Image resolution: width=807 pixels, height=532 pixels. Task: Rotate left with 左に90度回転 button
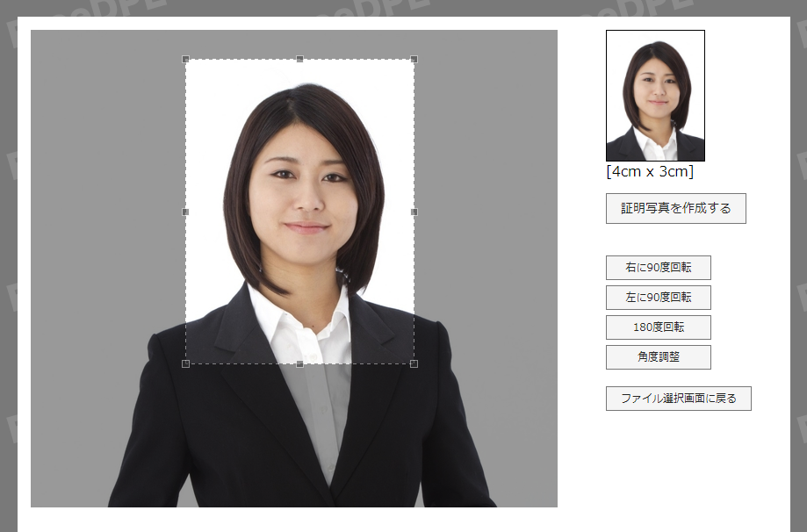point(659,298)
